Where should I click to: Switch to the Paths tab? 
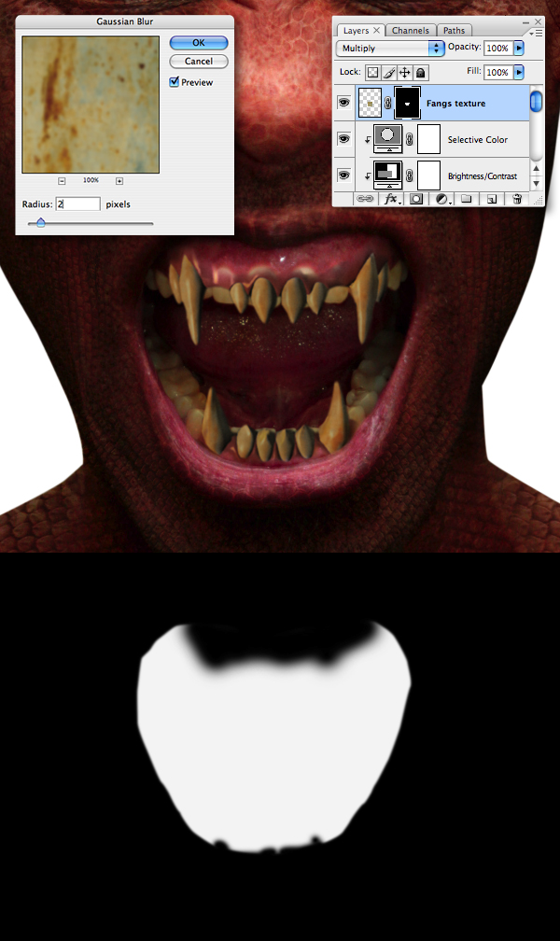(x=455, y=31)
